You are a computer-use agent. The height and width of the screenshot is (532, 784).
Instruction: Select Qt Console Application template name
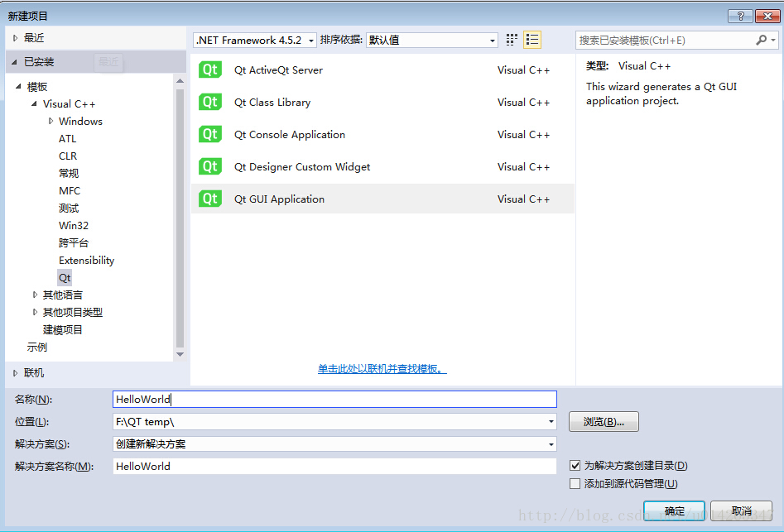(290, 134)
